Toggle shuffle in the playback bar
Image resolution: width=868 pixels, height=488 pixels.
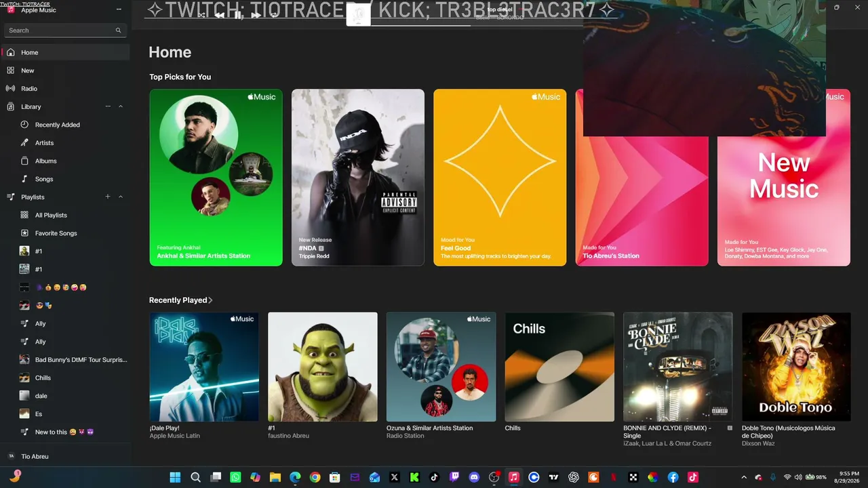coord(201,15)
